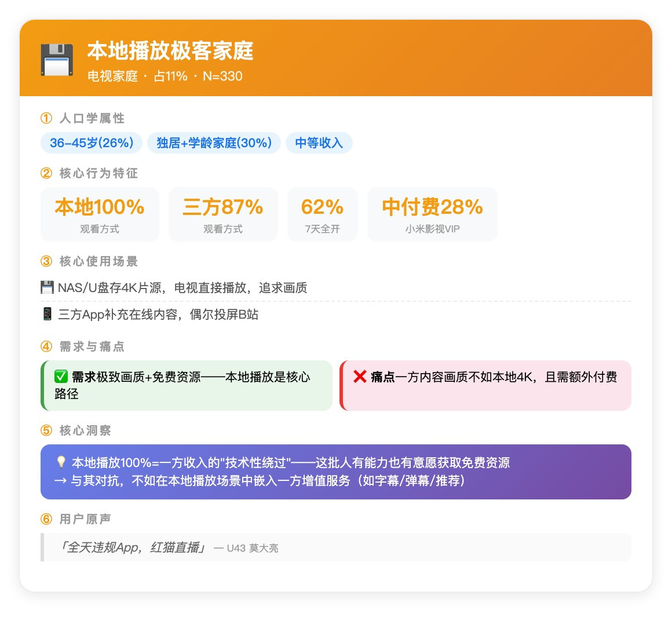Screen dimensions: 672x635
Task: Select the 独居+学龄家庭(30%) tag
Action: (214, 143)
